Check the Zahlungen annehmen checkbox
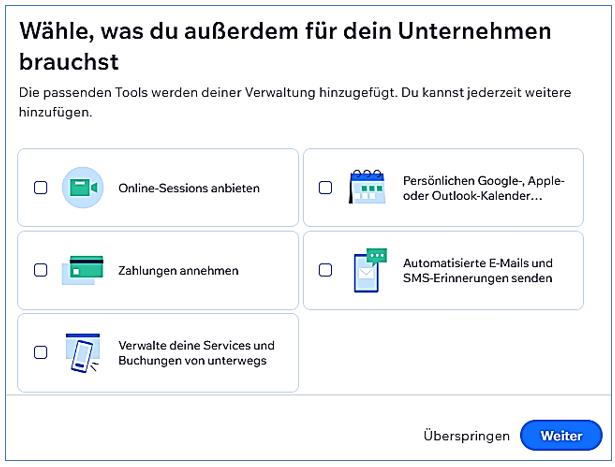Image resolution: width=615 pixels, height=467 pixels. [41, 270]
